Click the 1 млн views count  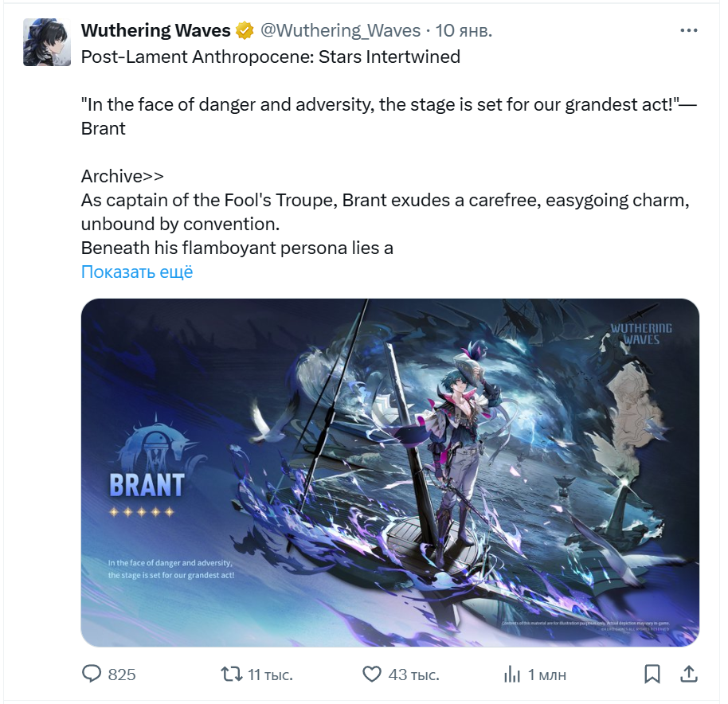(x=547, y=675)
